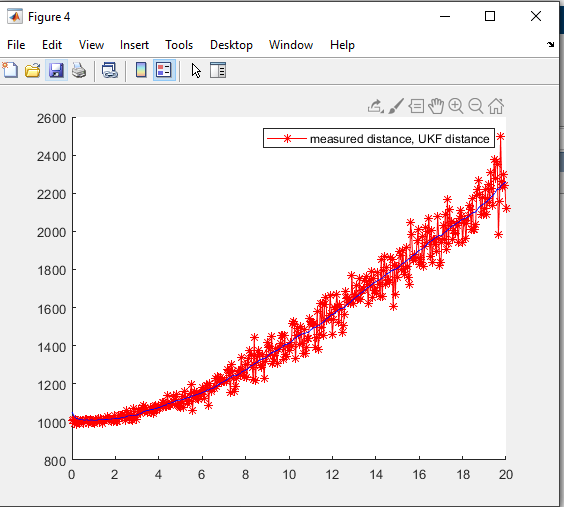Open a file with the folder icon
This screenshot has width=564, height=507.
[33, 70]
